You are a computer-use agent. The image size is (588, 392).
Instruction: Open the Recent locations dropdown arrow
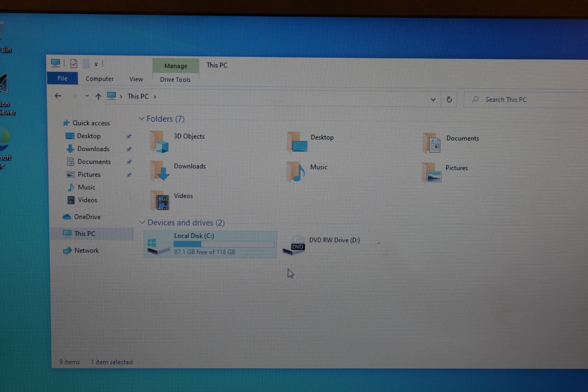[87, 96]
